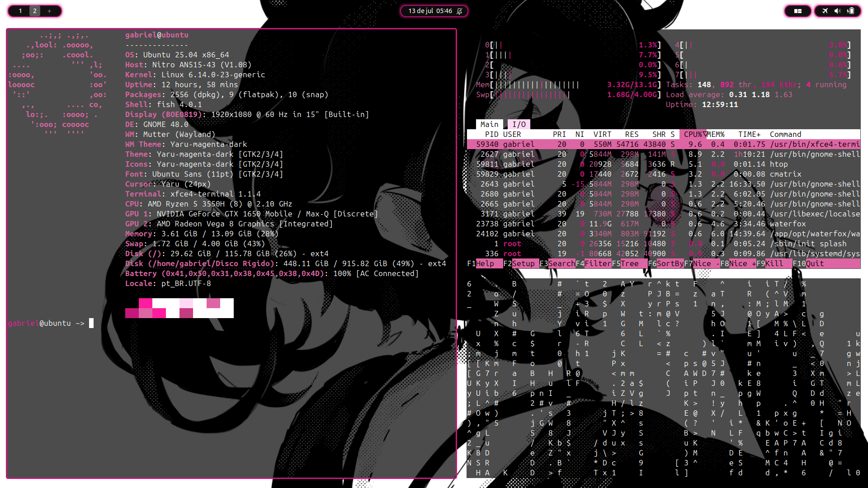This screenshot has height=488, width=868.
Task: Select process 3171 localsearch row
Action: coord(663,214)
